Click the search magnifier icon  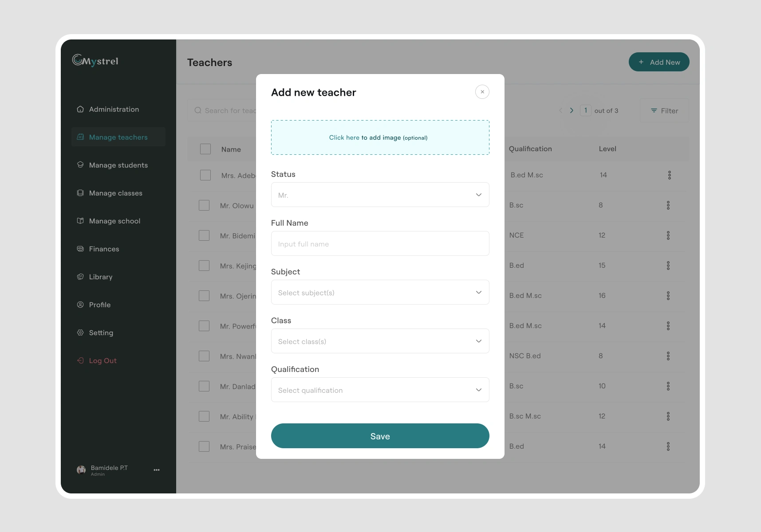[198, 110]
